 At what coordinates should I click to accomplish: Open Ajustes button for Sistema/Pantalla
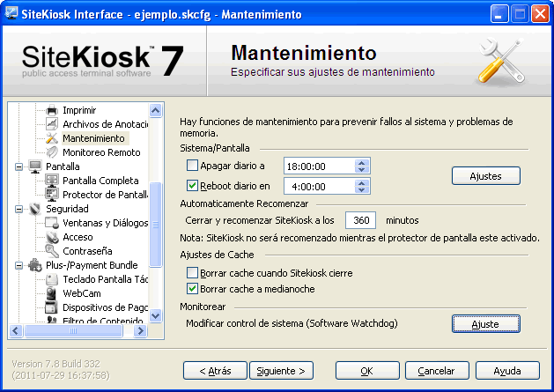[485, 176]
